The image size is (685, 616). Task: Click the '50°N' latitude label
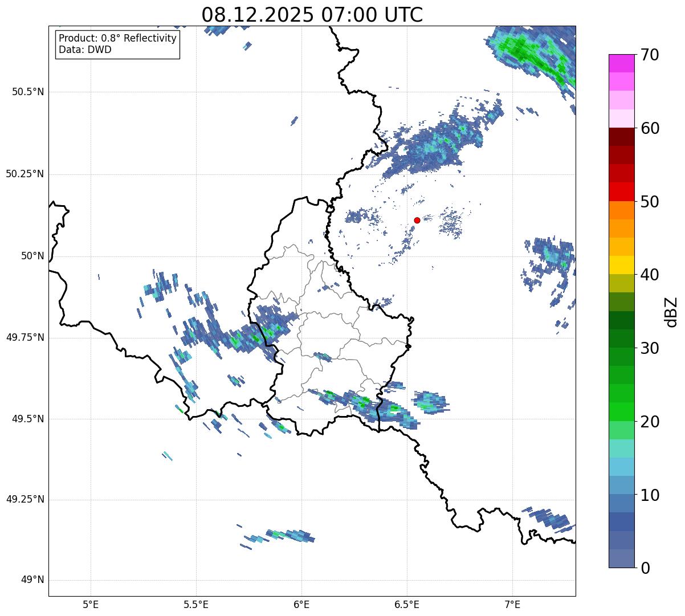coord(32,256)
